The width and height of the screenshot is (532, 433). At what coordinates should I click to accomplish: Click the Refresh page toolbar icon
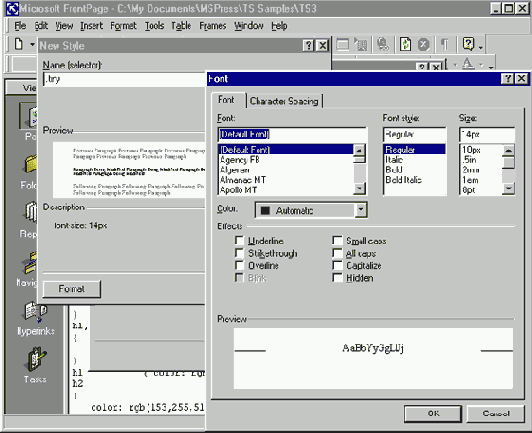405,44
